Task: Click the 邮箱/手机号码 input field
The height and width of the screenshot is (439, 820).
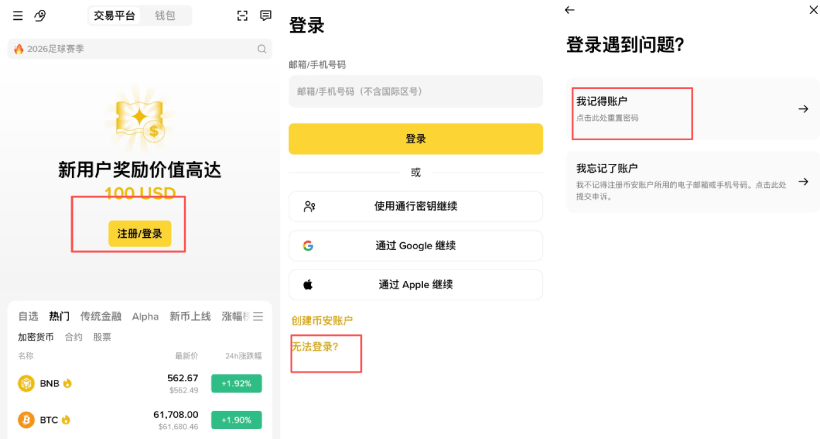Action: (416, 92)
